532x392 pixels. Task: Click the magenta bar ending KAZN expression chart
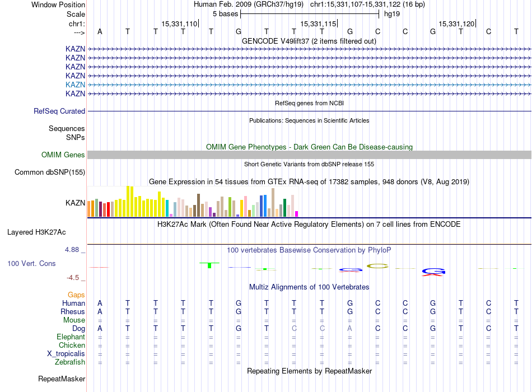point(297,214)
